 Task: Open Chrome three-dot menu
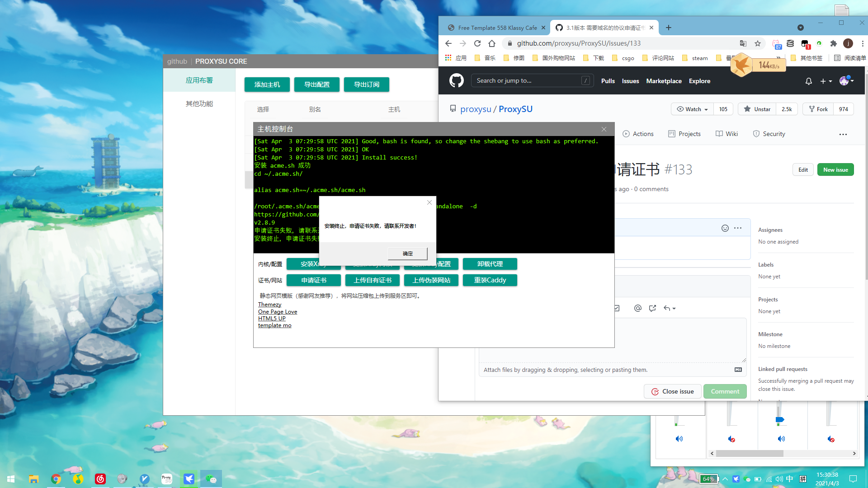pyautogui.click(x=863, y=43)
